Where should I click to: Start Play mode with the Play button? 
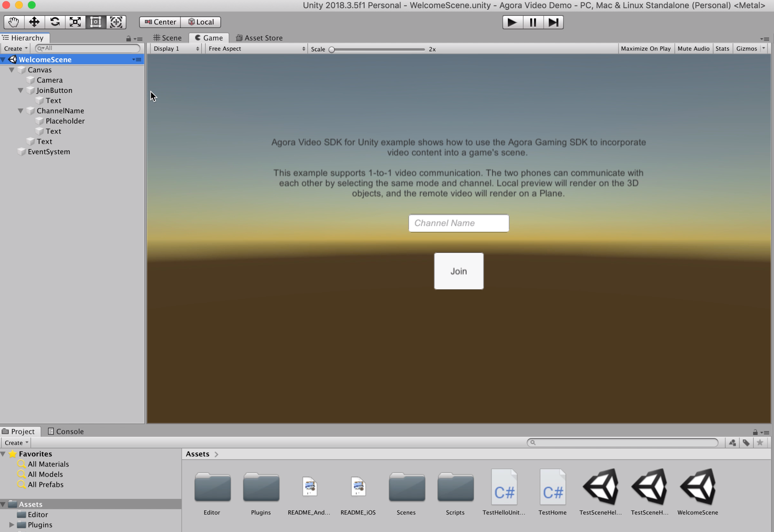pos(512,22)
